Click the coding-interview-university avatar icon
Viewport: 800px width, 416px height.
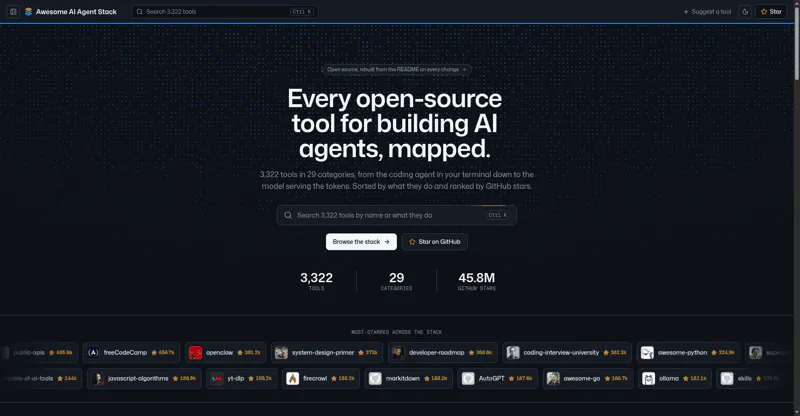pos(513,353)
